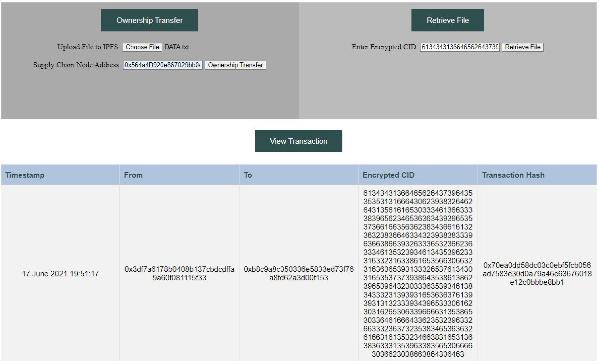Click the Encrypted CID column header
Viewport: 599px width, 364px height.
coord(388,175)
